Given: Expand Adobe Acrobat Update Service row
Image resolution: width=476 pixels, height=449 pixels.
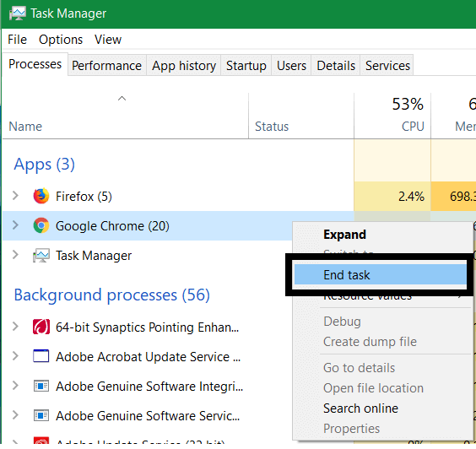Looking at the screenshot, I should 15,356.
